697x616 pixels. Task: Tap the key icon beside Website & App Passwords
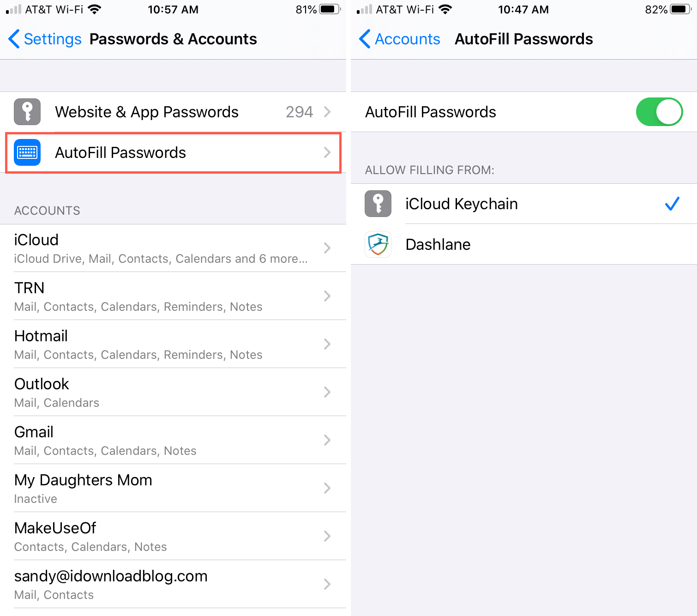click(x=27, y=112)
